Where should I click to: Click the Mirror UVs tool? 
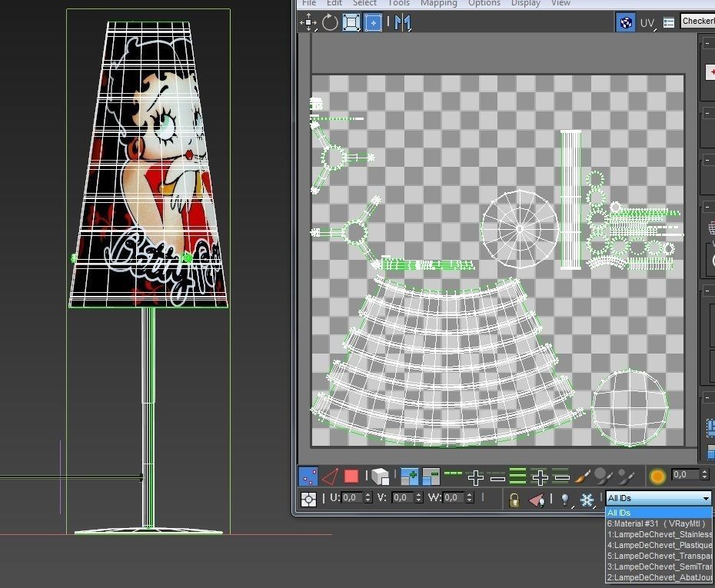click(x=403, y=22)
